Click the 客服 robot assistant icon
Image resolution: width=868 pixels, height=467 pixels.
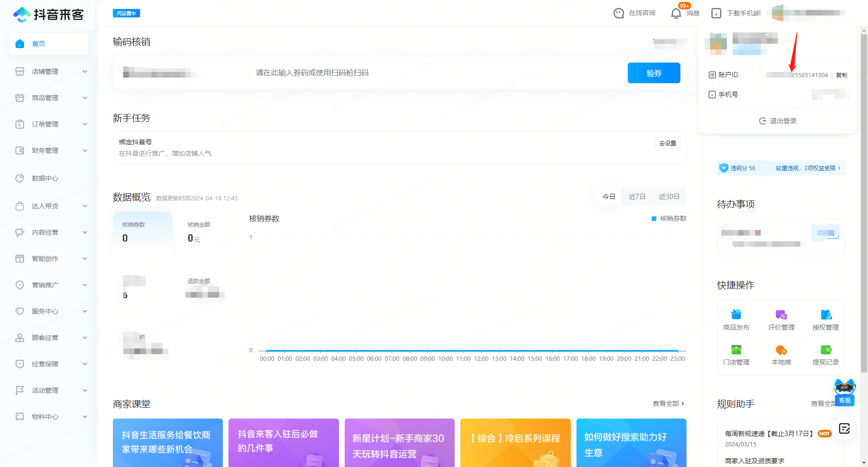point(844,392)
